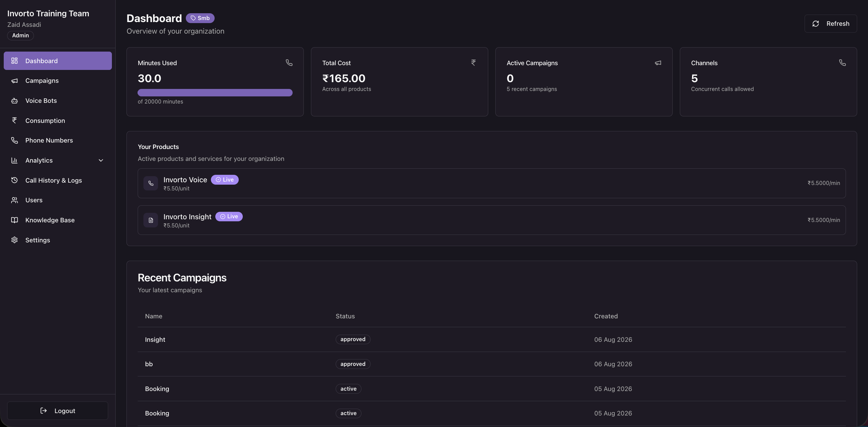Click the Dashboard grid icon in sidebar
This screenshot has width=868, height=427.
[14, 61]
